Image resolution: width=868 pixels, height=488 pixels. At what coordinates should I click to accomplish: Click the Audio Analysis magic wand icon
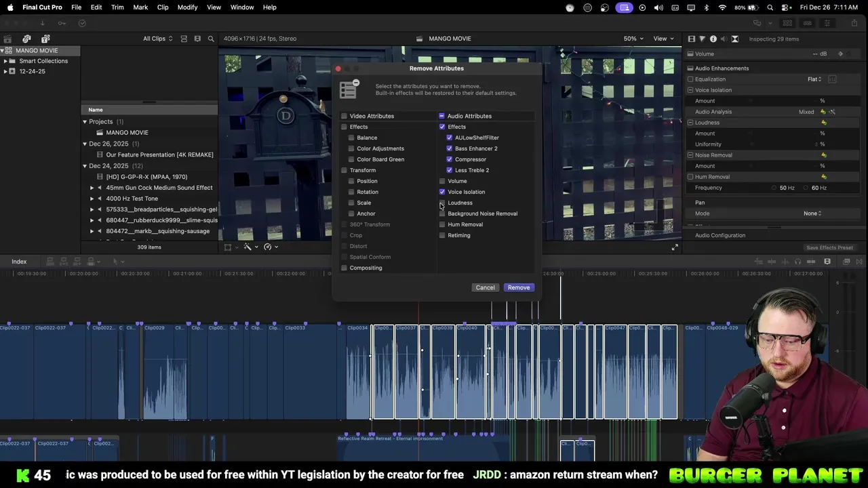pyautogui.click(x=832, y=112)
